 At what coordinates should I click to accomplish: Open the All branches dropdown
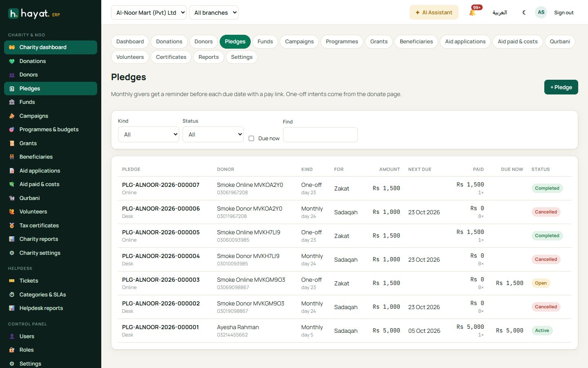coord(214,13)
